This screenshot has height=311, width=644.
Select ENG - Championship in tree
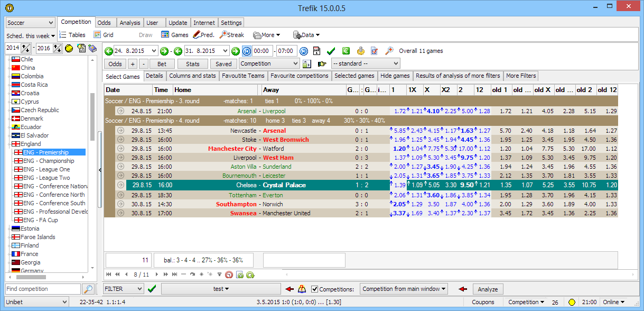click(x=49, y=161)
